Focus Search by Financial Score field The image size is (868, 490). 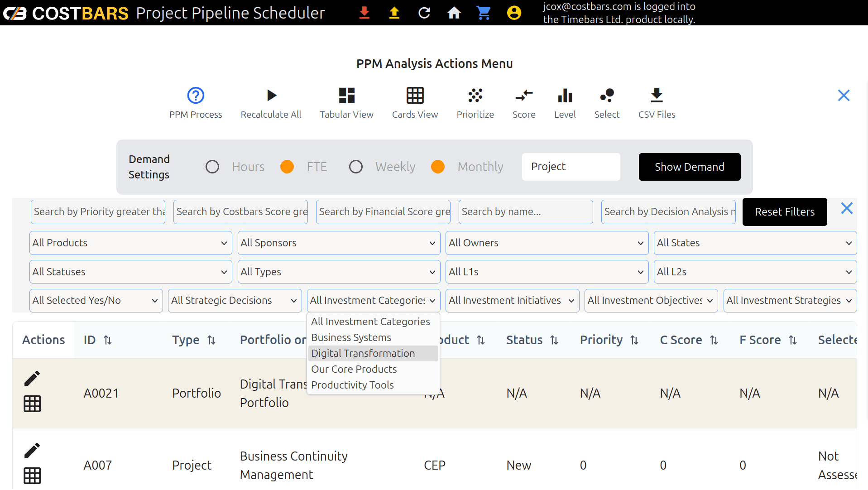[384, 212]
